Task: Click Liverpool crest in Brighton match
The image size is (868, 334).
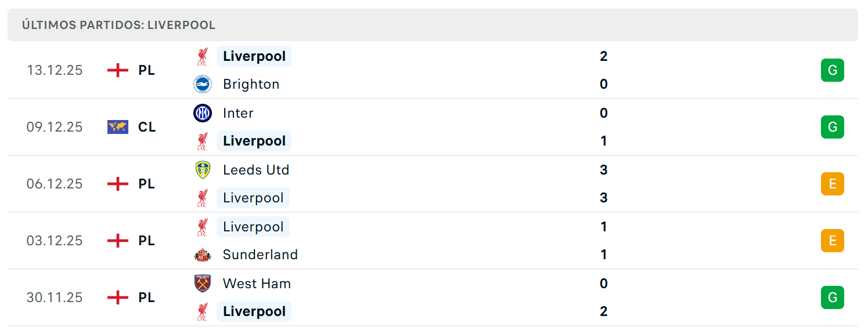Action: 202,56
